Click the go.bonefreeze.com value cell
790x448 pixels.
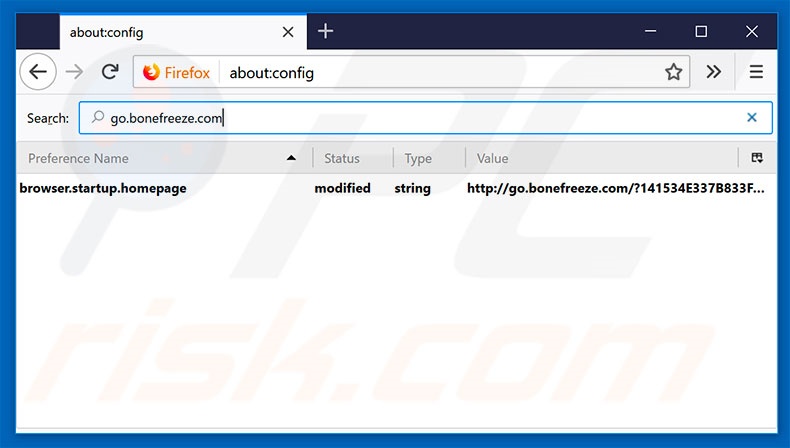(615, 188)
